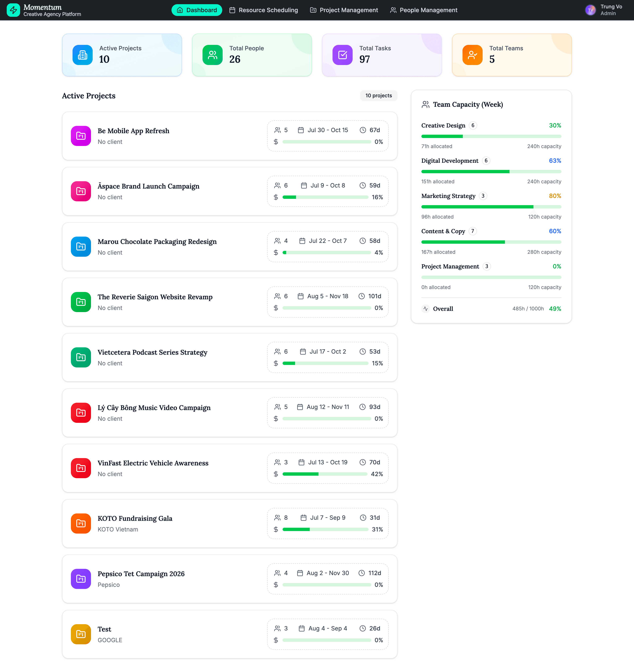Click the Team Capacity people icon
The height and width of the screenshot is (672, 634).
(425, 104)
